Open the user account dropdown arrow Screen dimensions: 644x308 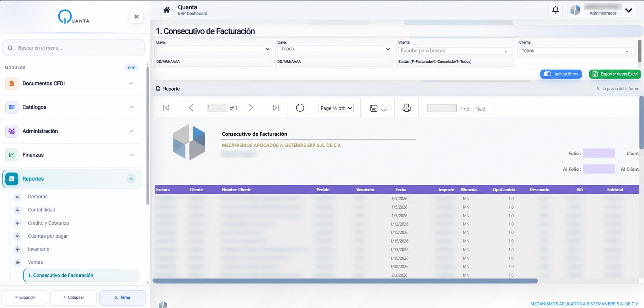(628, 10)
